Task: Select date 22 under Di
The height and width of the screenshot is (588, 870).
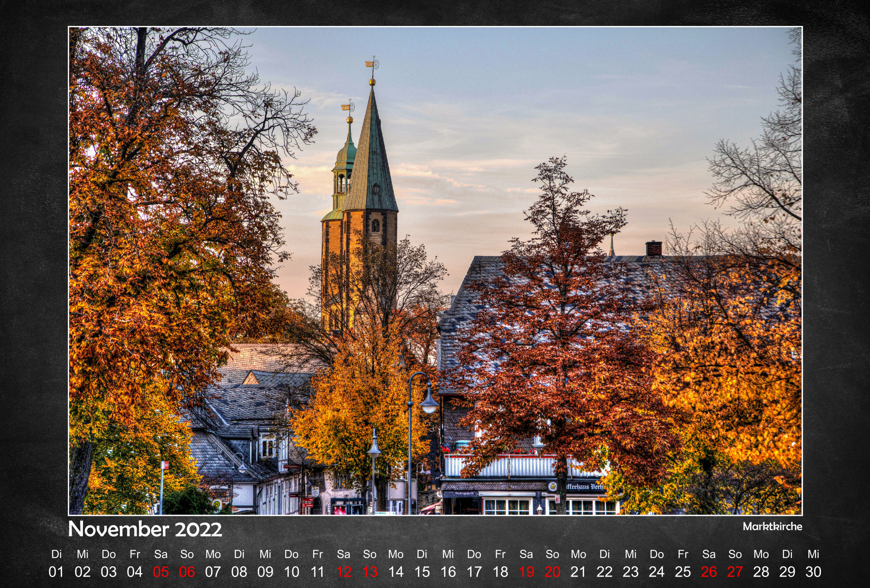Action: (x=604, y=572)
